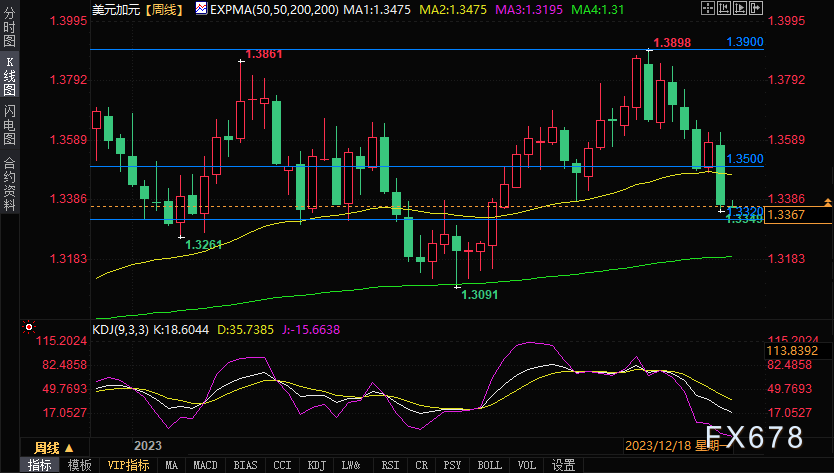Apply the RSI indicator
The image size is (834, 473).
(390, 465)
